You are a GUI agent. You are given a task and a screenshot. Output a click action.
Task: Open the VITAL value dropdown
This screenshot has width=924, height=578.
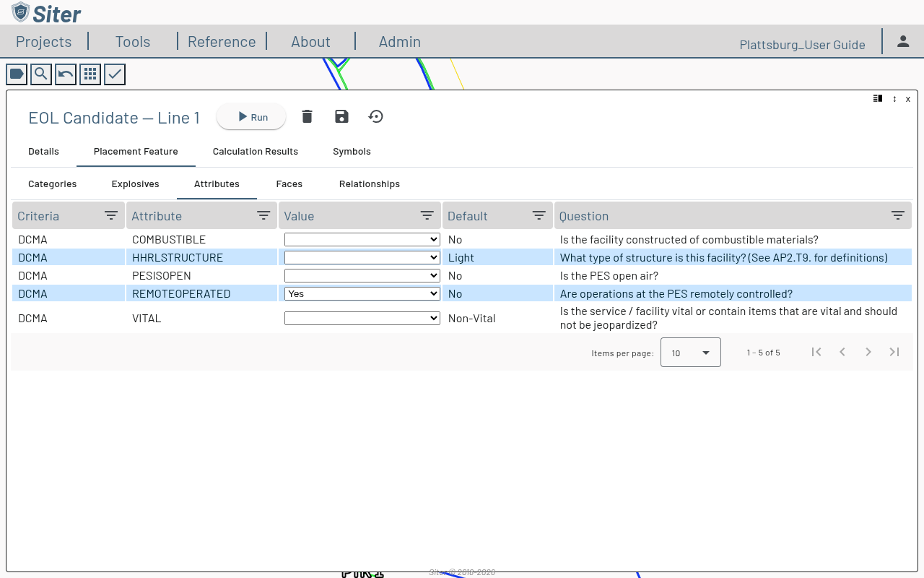tap(362, 318)
